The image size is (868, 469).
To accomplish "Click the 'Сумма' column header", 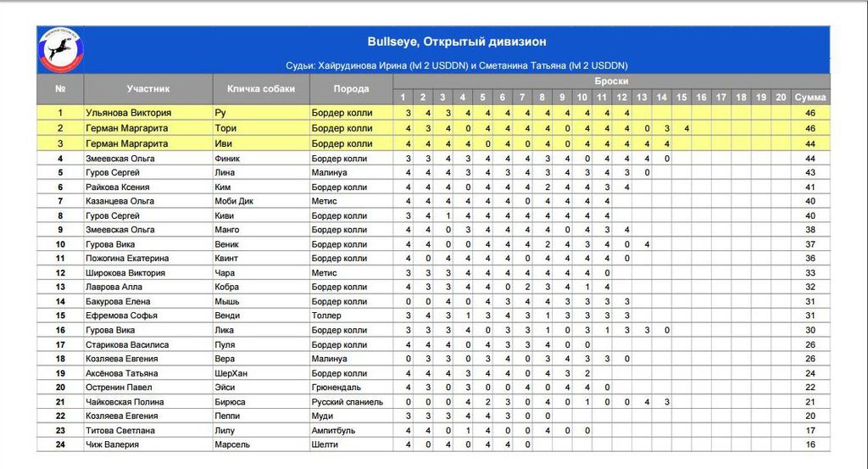I will [810, 98].
